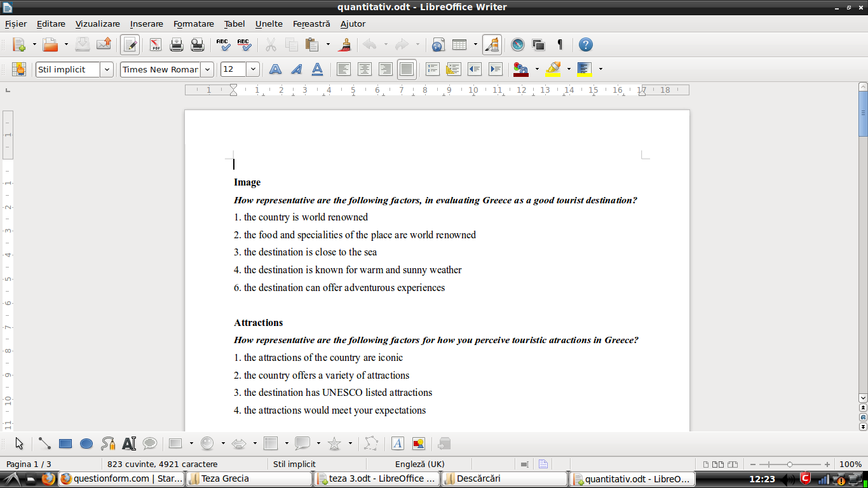This screenshot has height=488, width=868.
Task: Select the Rectangle drawing tool
Action: pyautogui.click(x=65, y=444)
